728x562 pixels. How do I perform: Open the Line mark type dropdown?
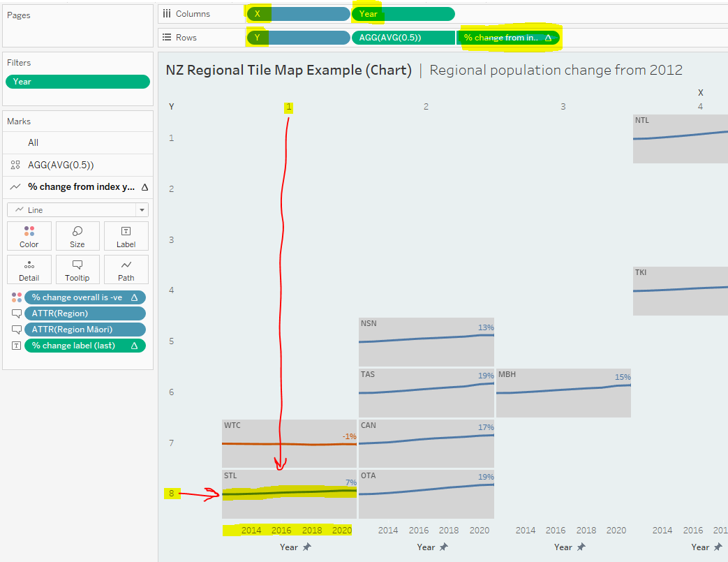(x=77, y=209)
